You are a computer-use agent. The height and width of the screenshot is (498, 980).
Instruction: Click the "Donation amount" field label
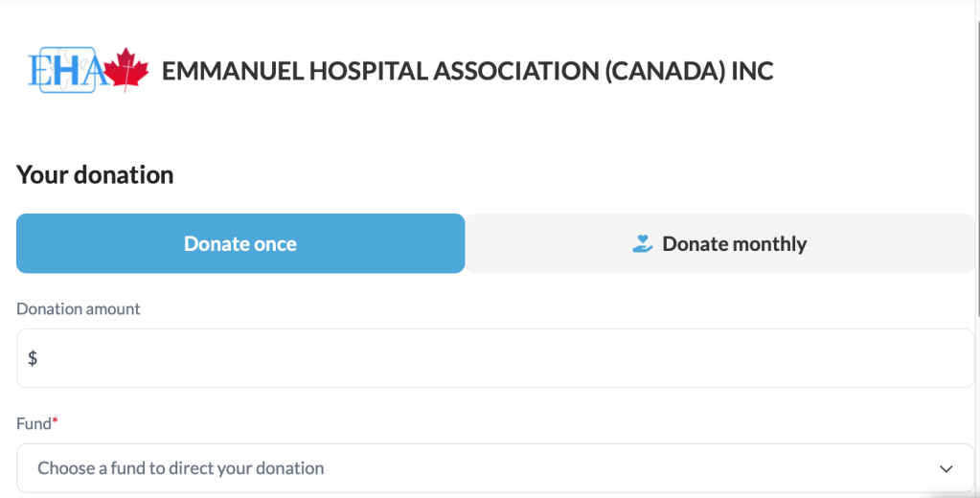pos(79,309)
